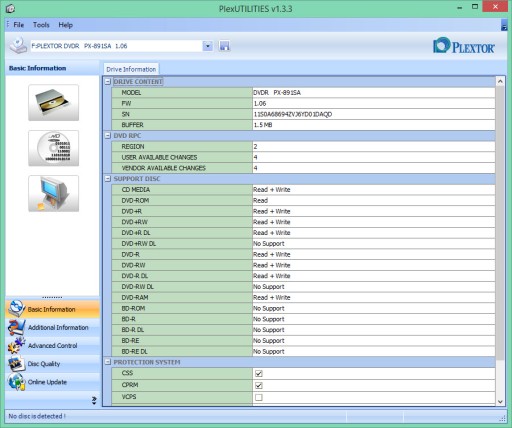Click the Basic Information panel header
512x428 pixels.
[52, 68]
